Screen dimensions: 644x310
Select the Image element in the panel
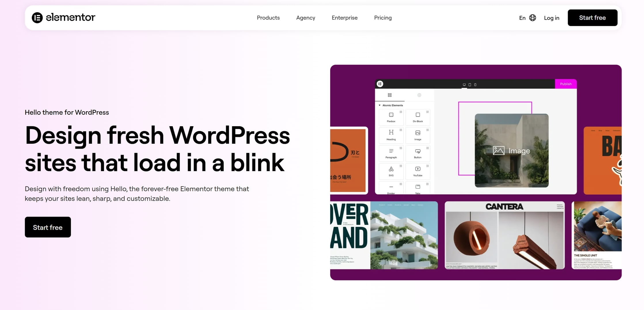(417, 135)
